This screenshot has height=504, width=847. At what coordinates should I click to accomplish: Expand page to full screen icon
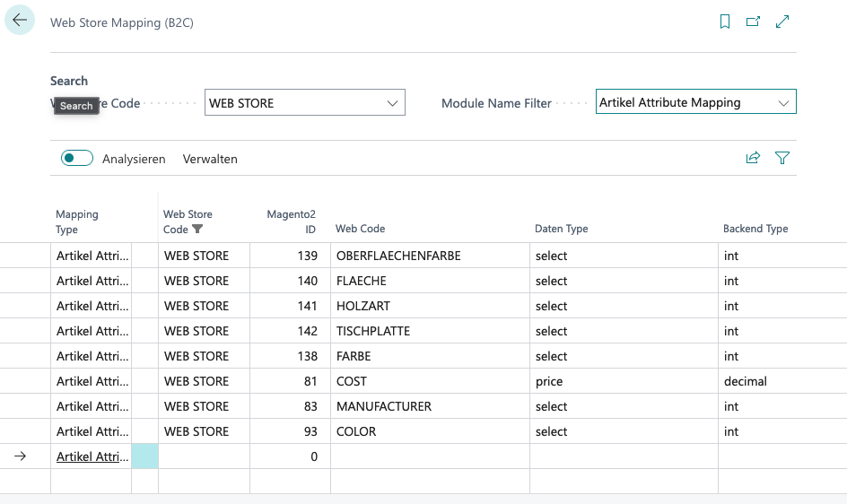coord(782,22)
